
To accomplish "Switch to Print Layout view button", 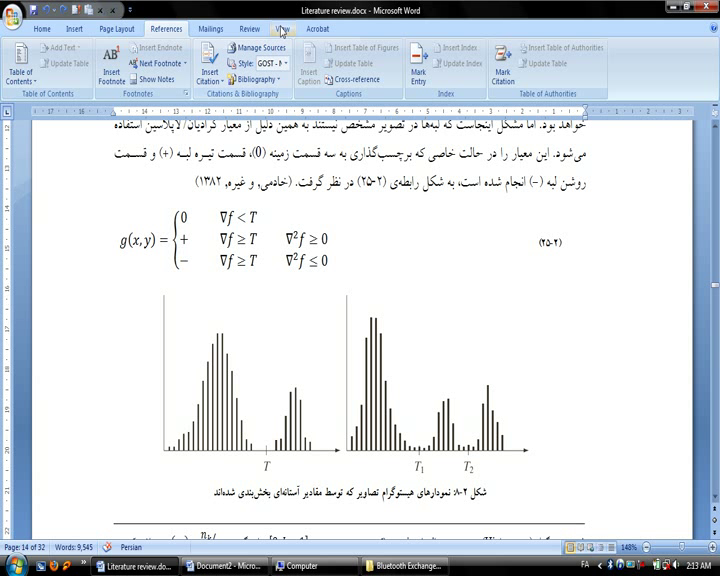I will click(571, 548).
